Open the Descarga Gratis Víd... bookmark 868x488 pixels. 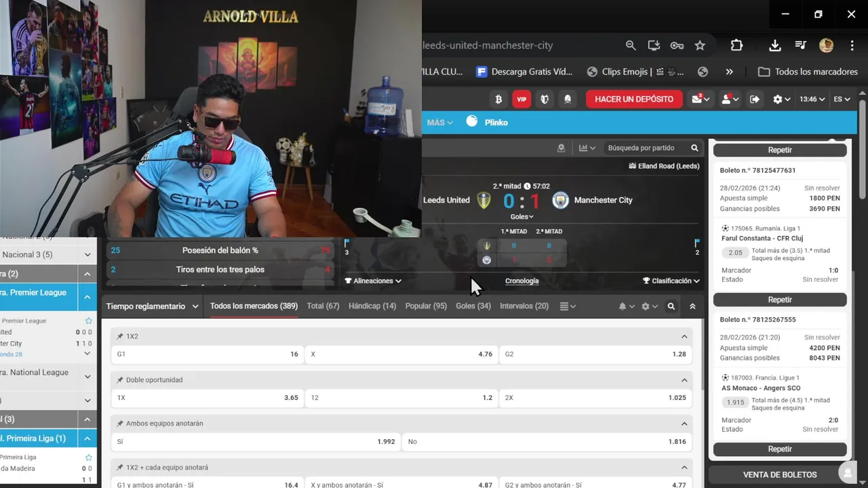(x=524, y=72)
